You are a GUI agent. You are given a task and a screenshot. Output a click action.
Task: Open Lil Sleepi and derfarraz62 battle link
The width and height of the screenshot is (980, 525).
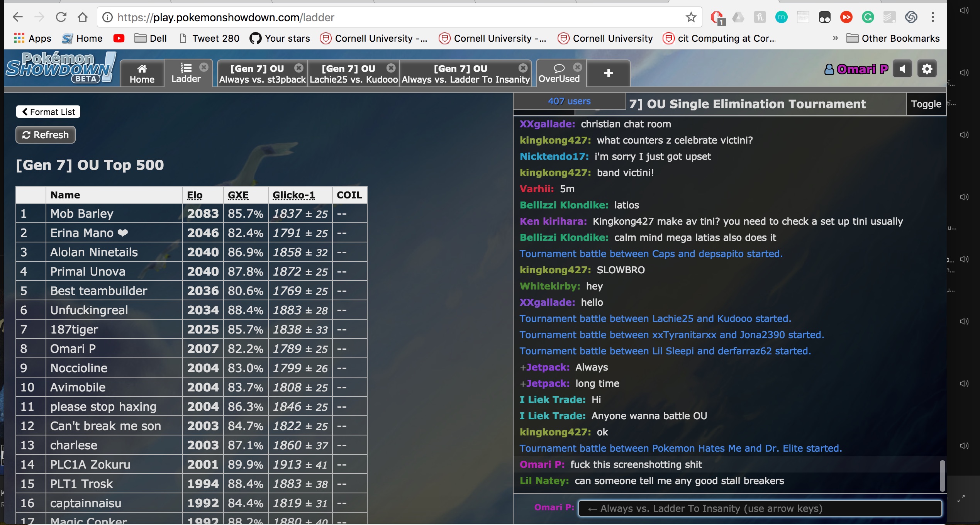pyautogui.click(x=665, y=351)
